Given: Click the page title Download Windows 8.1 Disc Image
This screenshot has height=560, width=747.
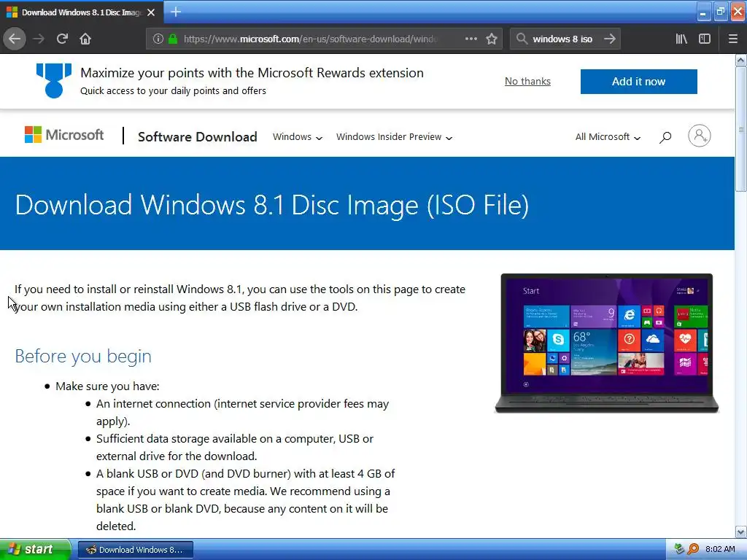Looking at the screenshot, I should pos(272,205).
